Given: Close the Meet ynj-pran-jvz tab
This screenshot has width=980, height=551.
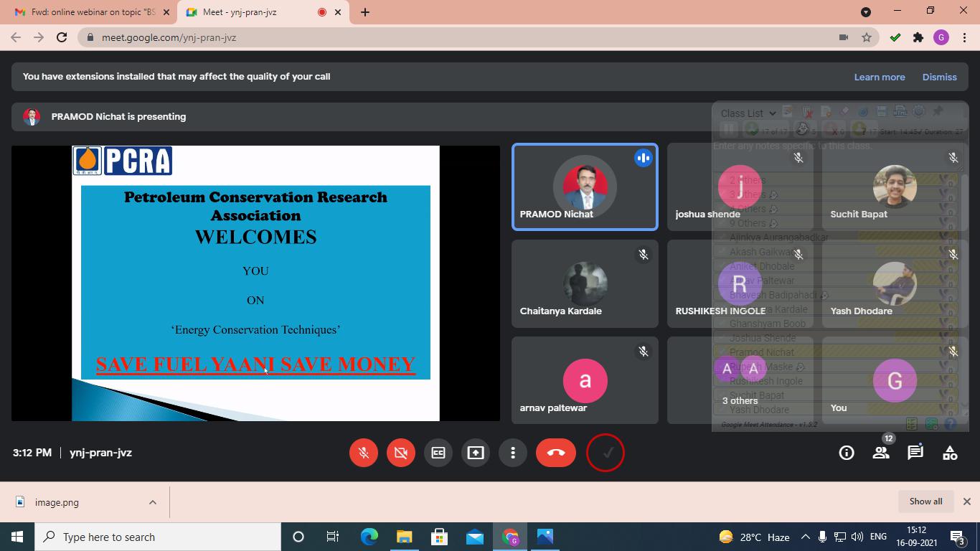Looking at the screenshot, I should click(x=338, y=12).
